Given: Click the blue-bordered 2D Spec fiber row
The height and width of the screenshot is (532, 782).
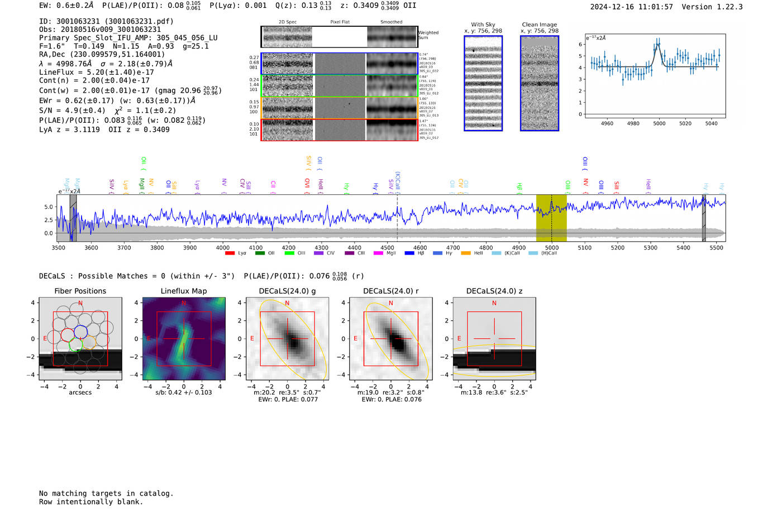Looking at the screenshot, I should click(340, 64).
